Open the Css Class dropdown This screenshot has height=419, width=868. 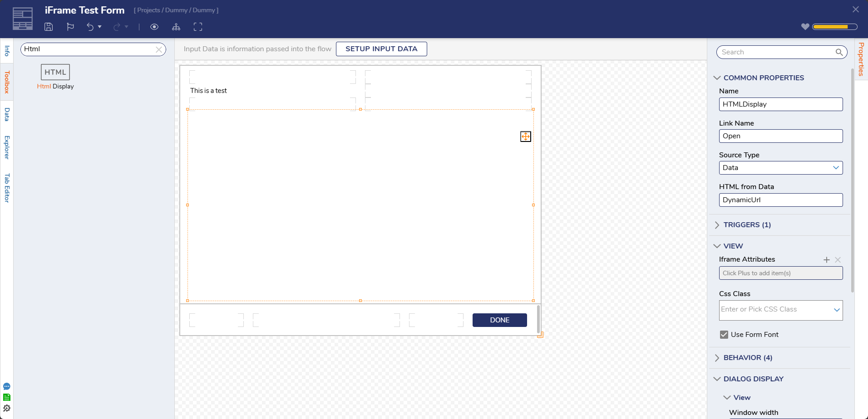point(836,310)
